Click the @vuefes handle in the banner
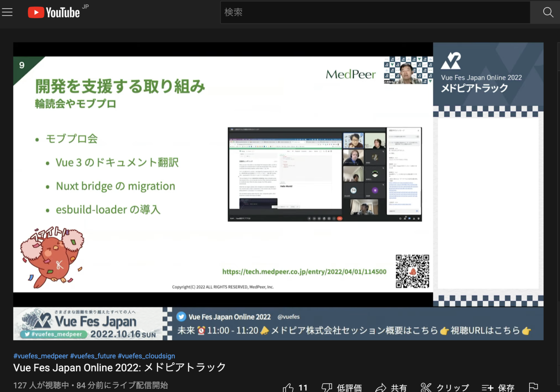The height and width of the screenshot is (392, 560). click(288, 316)
